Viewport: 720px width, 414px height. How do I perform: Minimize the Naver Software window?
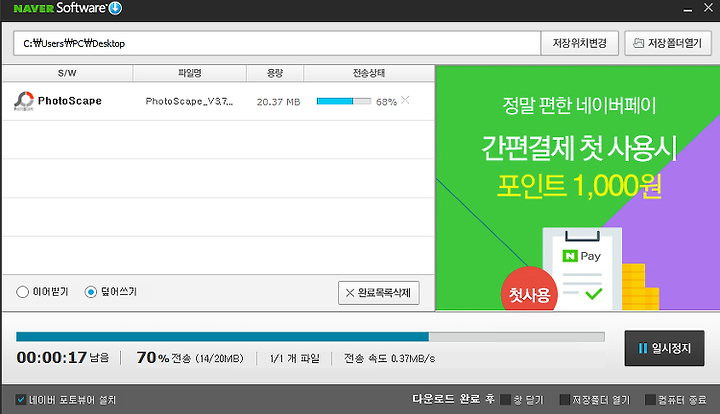(687, 9)
